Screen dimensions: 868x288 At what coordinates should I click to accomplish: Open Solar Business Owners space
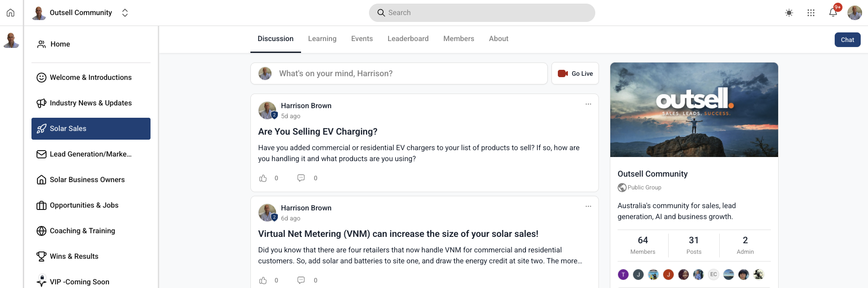click(91, 180)
